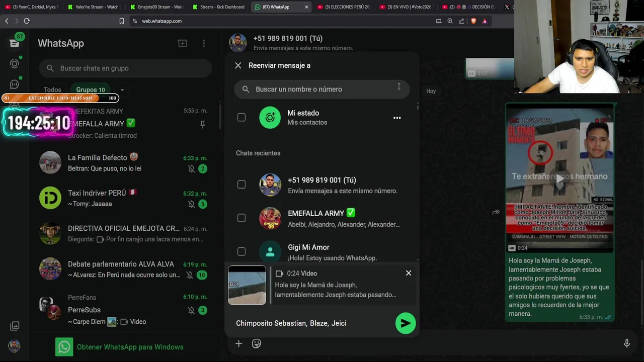Check the Gigi Mi Amor checkbox
The width and height of the screenshot is (644, 362).
(242, 251)
